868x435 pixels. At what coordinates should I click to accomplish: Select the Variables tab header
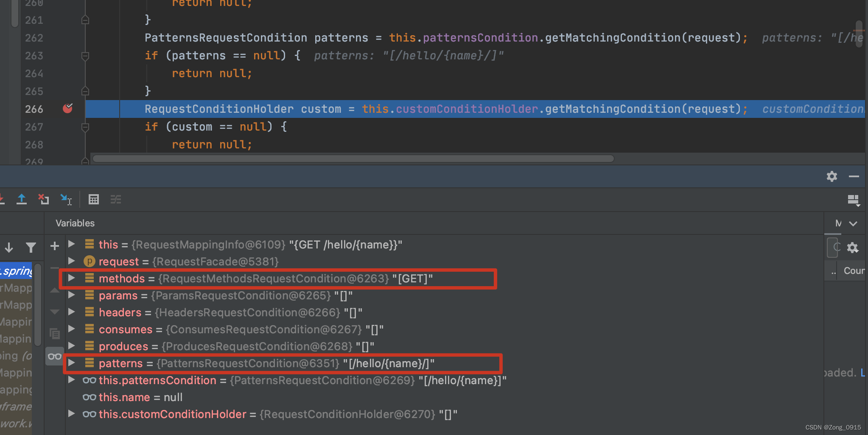click(75, 223)
